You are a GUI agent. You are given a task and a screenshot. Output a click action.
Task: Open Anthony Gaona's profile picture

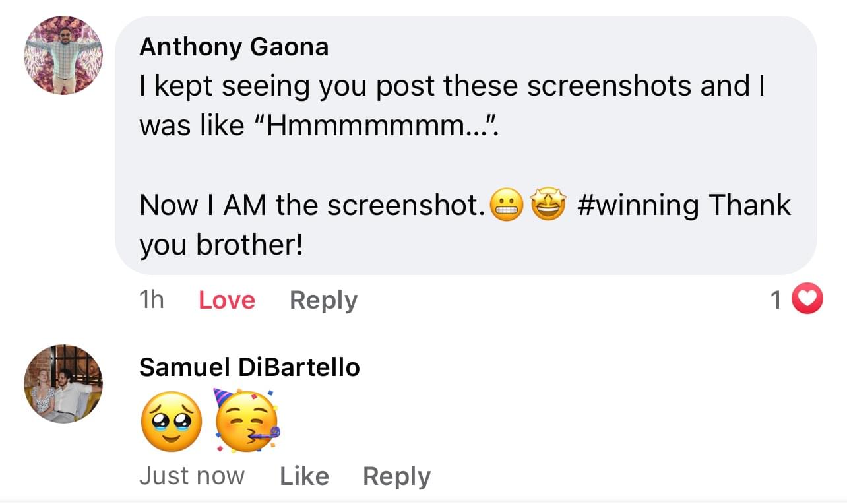[63, 55]
